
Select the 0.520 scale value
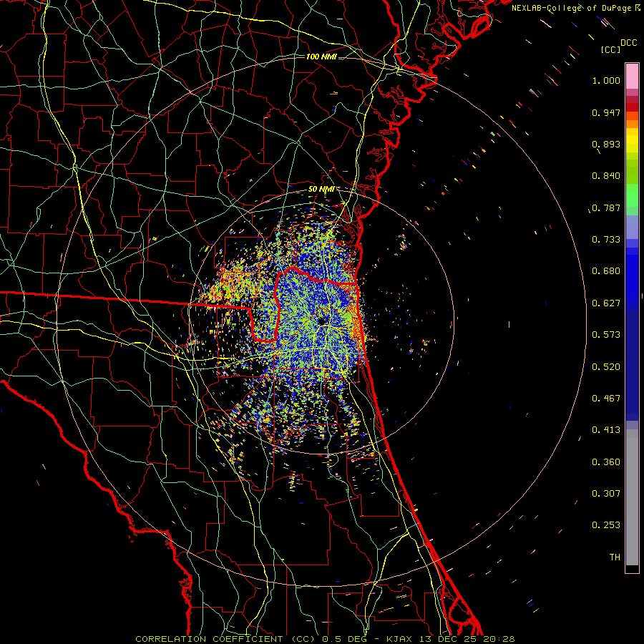click(606, 367)
